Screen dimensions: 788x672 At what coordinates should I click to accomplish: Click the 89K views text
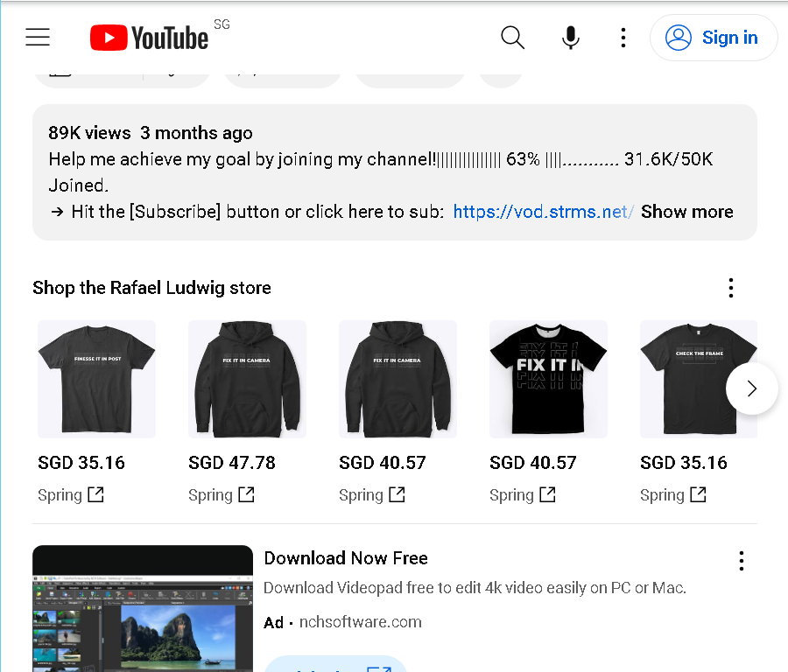click(x=89, y=133)
